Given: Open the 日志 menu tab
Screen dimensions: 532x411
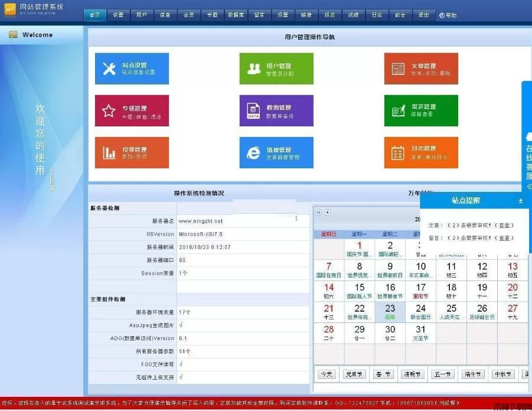Looking at the screenshot, I should point(377,15).
